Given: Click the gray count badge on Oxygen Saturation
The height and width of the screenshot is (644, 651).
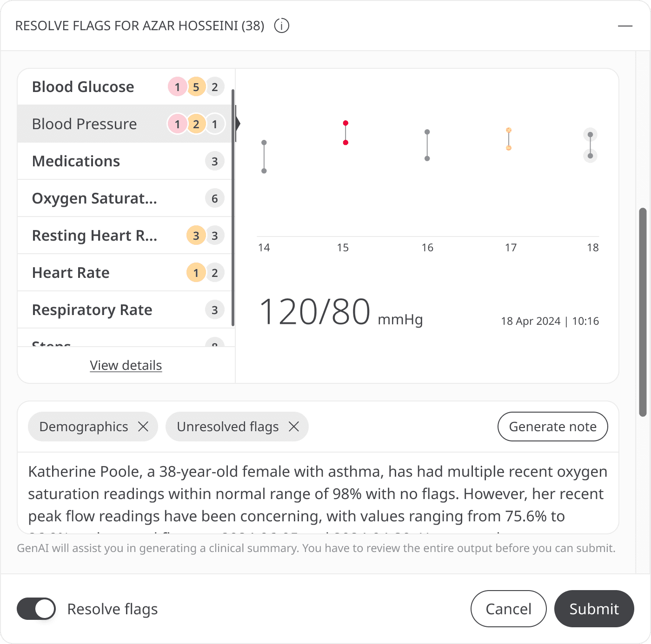Looking at the screenshot, I should [x=214, y=198].
